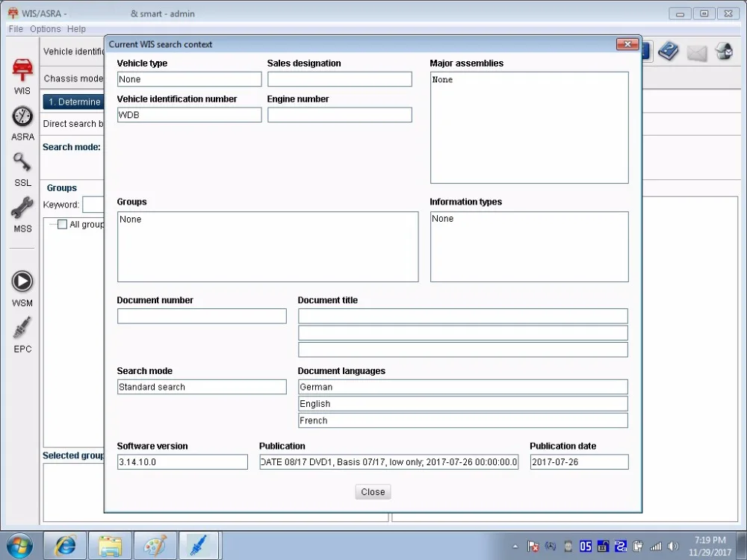Open the Help menu
Screen dimensions: 747x560
point(76,29)
